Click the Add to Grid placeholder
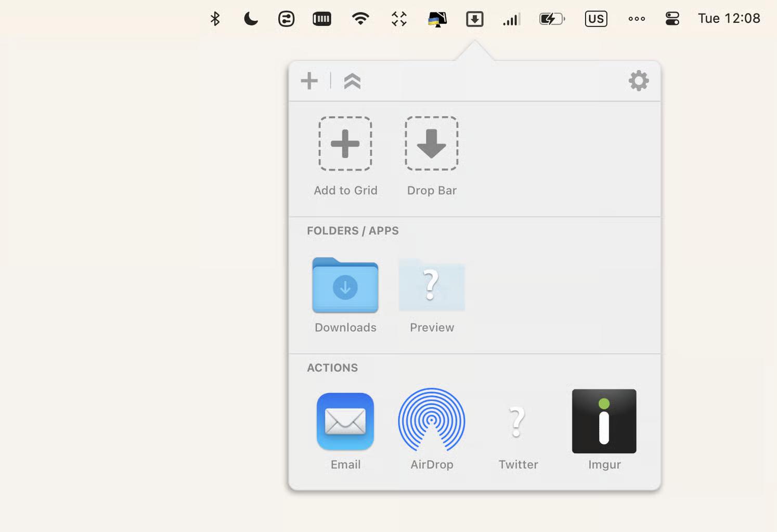Image resolution: width=777 pixels, height=532 pixels. 345,144
